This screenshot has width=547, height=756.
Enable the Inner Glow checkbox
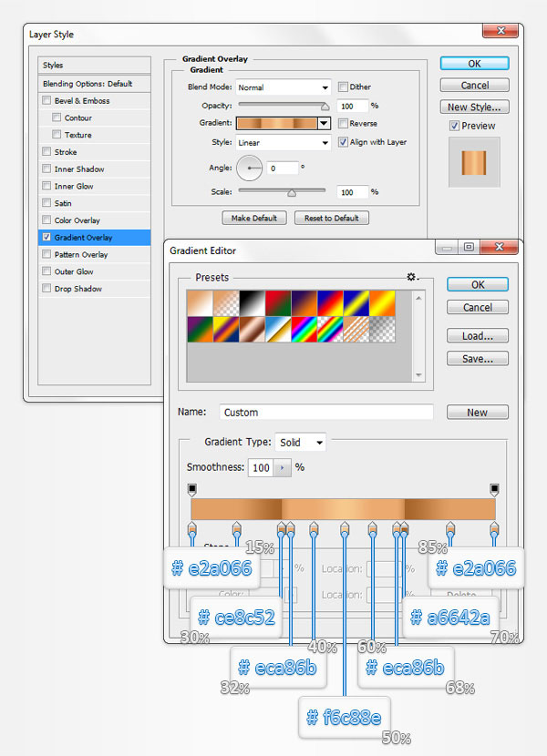click(x=46, y=186)
